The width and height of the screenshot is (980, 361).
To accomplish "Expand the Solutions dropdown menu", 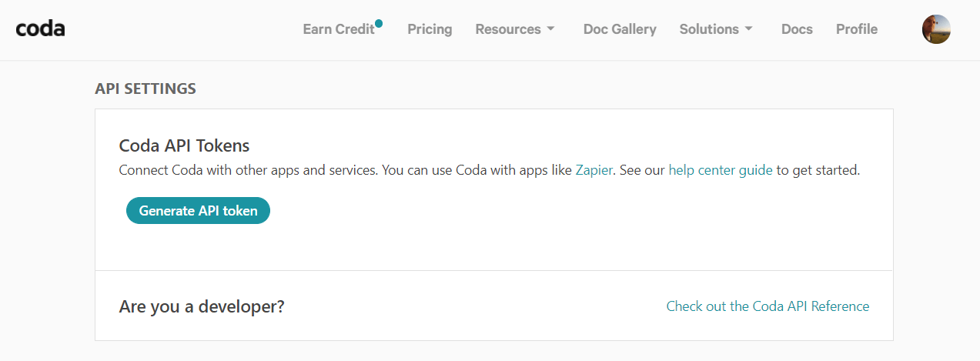I will coord(716,29).
